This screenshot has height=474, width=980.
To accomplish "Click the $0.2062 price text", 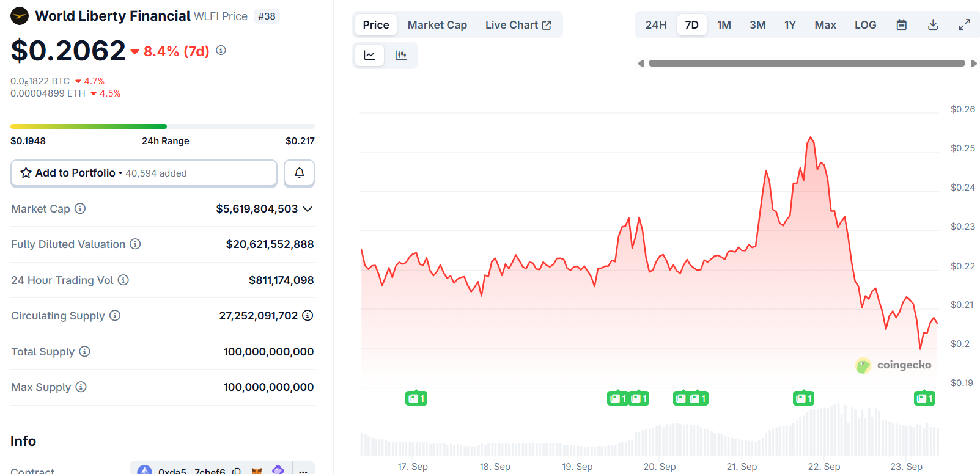I will pos(68,51).
